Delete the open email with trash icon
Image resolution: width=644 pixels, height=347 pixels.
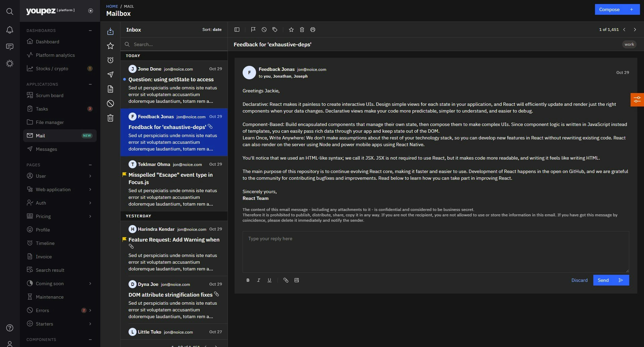[302, 30]
